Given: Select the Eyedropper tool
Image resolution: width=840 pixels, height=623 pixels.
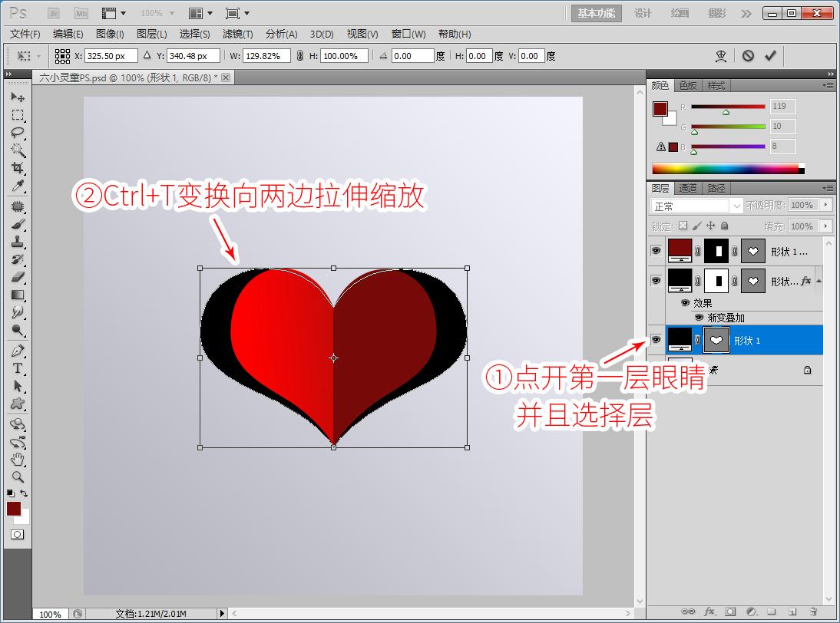Looking at the screenshot, I should pos(17,186).
